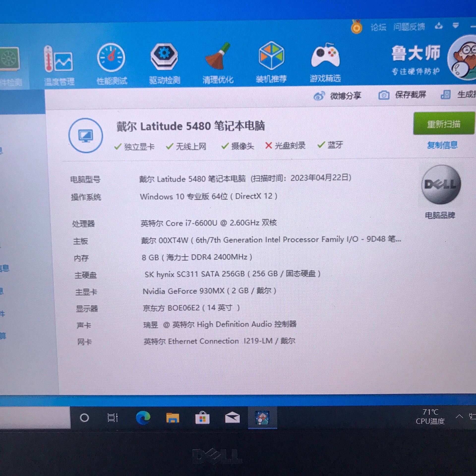
Task: Open the 问题反馈 feedback link
Action: point(409,27)
